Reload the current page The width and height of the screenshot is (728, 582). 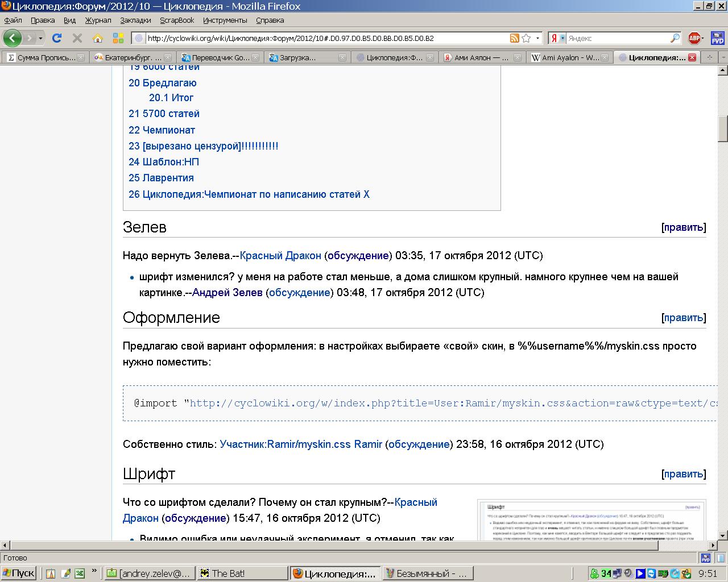click(56, 38)
